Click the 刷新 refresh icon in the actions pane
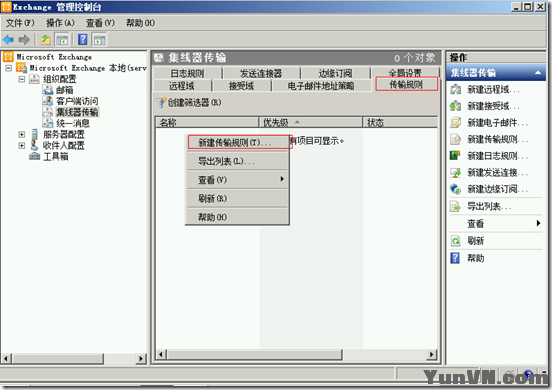This screenshot has width=552, height=390. coord(456,241)
